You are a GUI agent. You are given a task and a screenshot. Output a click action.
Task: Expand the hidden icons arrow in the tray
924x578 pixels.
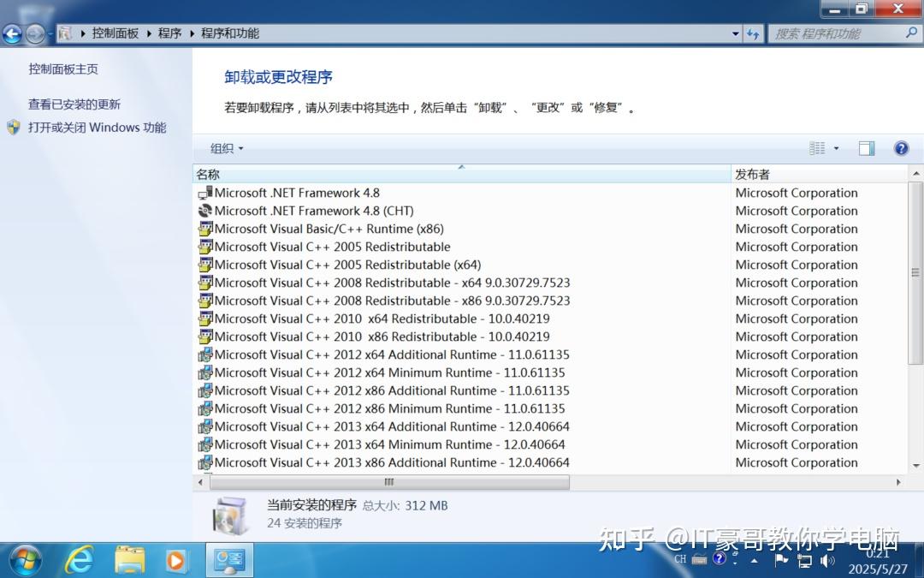754,560
